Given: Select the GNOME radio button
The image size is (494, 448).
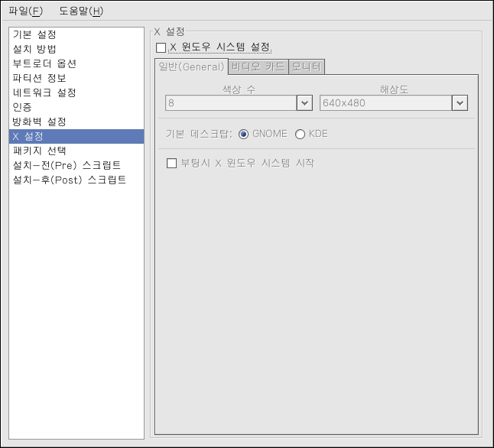Looking at the screenshot, I should [x=244, y=134].
